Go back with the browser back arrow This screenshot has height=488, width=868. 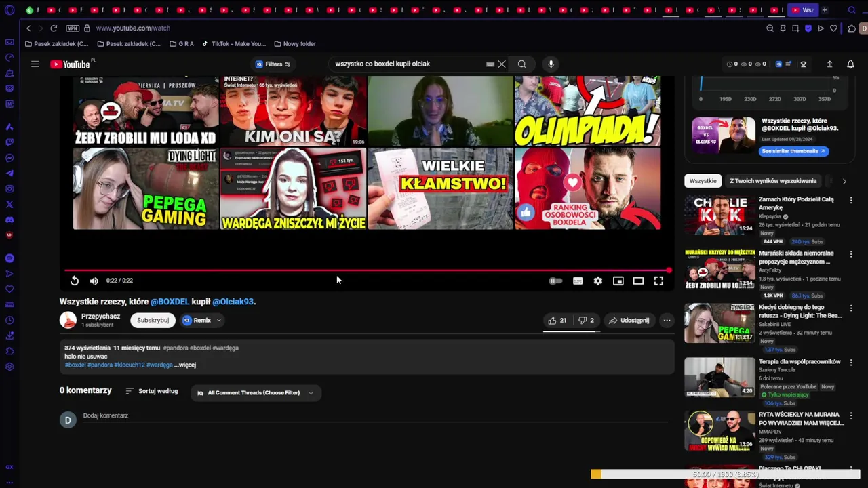[28, 28]
